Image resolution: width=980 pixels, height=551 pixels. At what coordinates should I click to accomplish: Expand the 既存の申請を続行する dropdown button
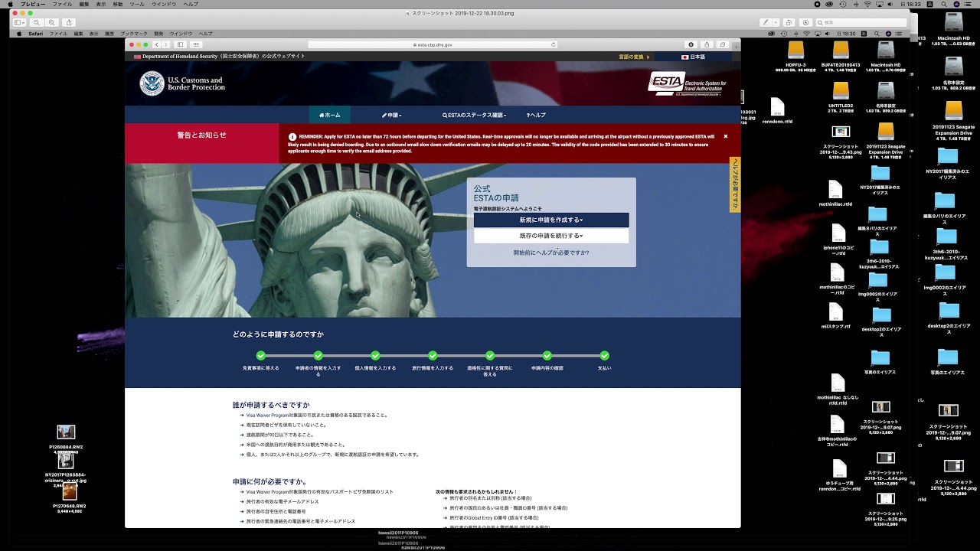(551, 236)
